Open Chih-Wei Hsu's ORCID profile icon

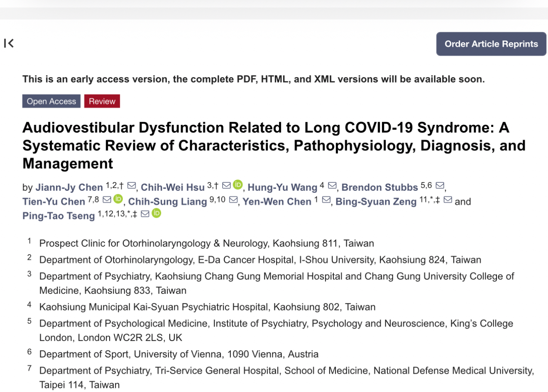(238, 185)
